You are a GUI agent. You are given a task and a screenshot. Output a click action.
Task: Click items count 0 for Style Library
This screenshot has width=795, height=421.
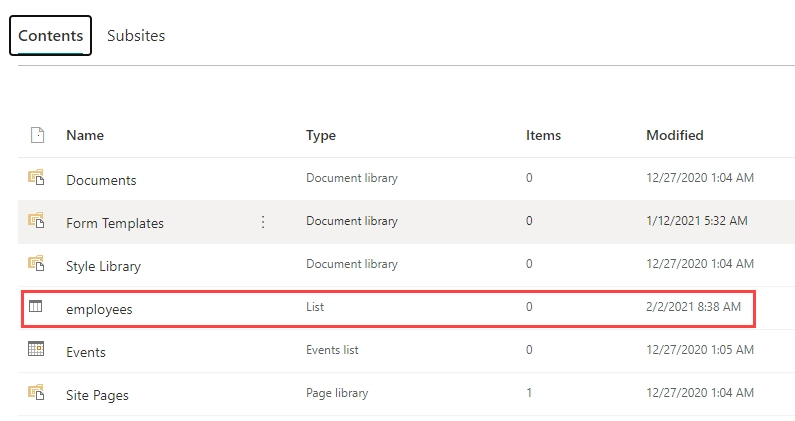pyautogui.click(x=529, y=264)
